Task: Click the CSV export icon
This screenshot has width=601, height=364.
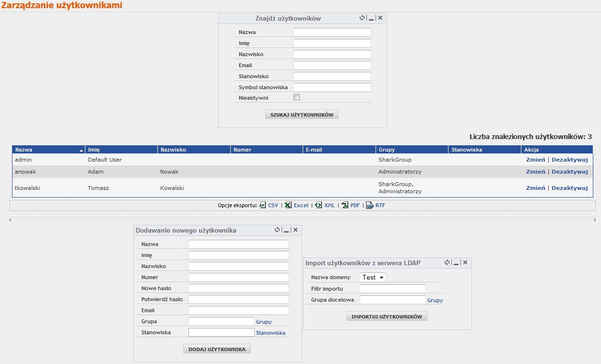Action: pos(262,205)
